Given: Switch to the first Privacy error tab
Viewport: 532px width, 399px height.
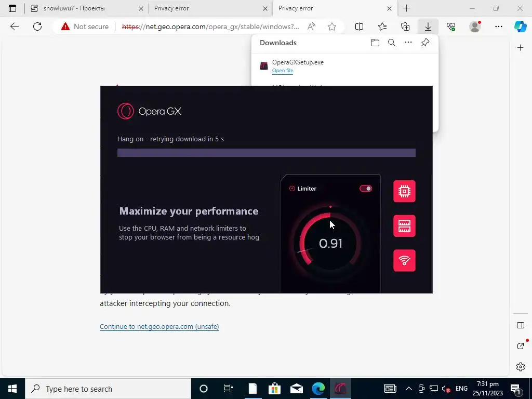Looking at the screenshot, I should [210, 8].
